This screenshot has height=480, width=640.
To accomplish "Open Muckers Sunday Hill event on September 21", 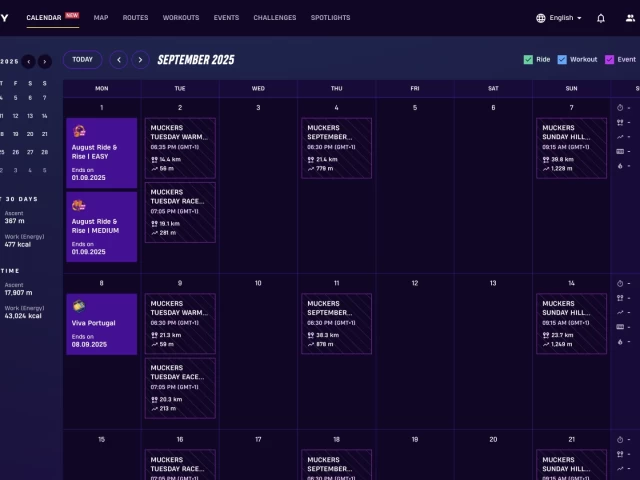I will click(571, 465).
